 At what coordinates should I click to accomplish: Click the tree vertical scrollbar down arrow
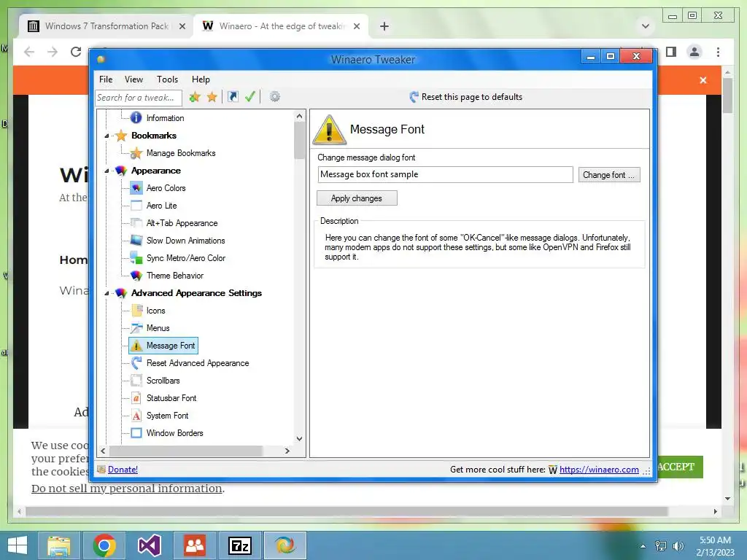pyautogui.click(x=299, y=439)
